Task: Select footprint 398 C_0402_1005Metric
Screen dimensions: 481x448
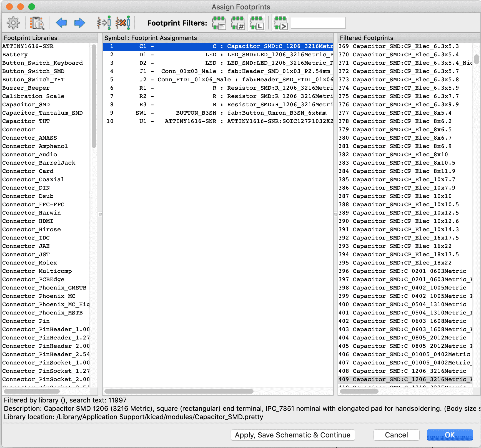Action: [405, 288]
